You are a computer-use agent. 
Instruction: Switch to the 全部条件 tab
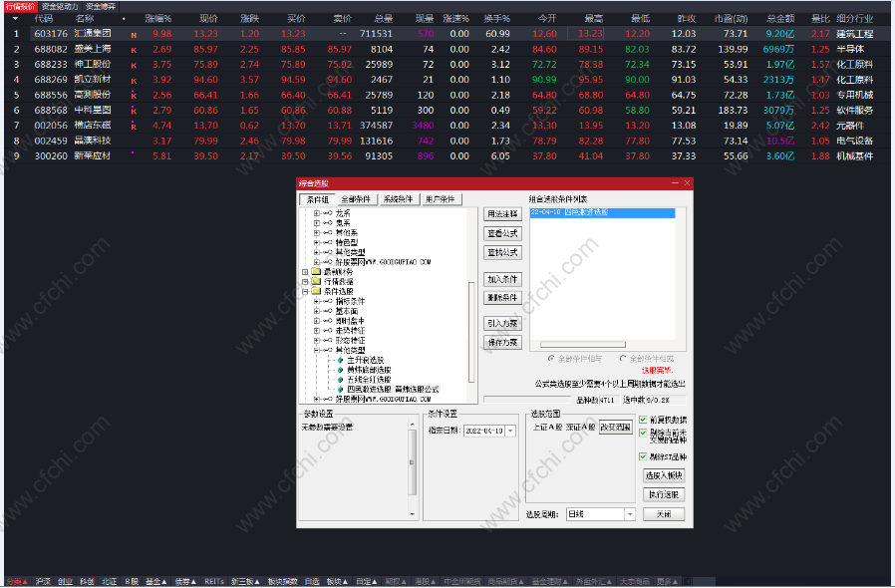pyautogui.click(x=356, y=199)
